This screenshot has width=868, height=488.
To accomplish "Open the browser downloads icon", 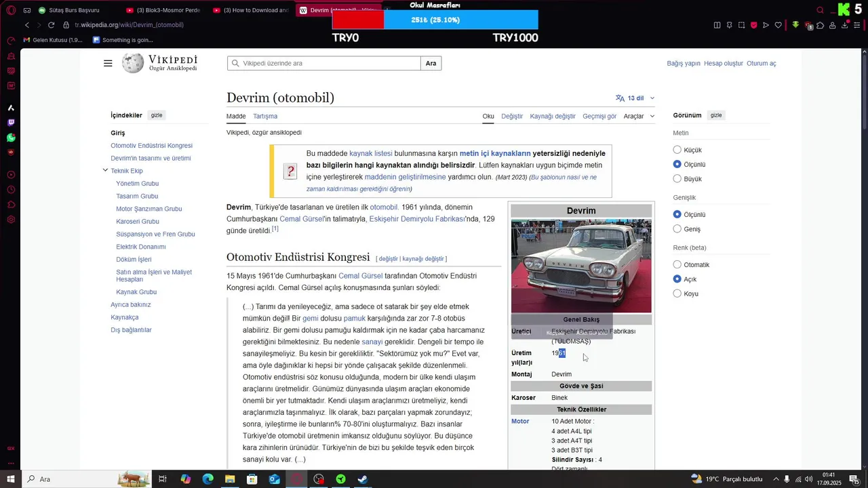I will tap(845, 25).
